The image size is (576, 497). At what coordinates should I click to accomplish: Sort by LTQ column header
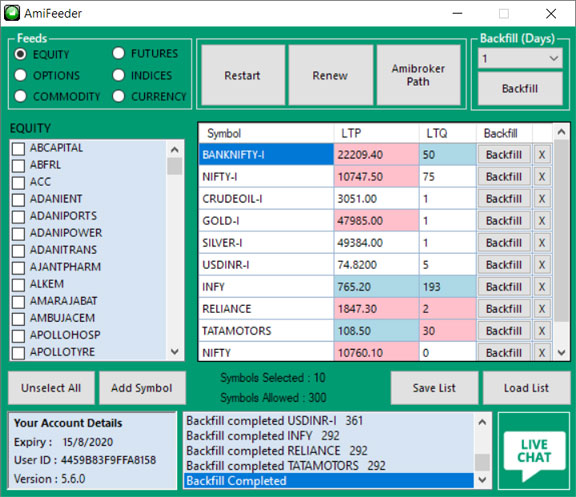coord(448,133)
